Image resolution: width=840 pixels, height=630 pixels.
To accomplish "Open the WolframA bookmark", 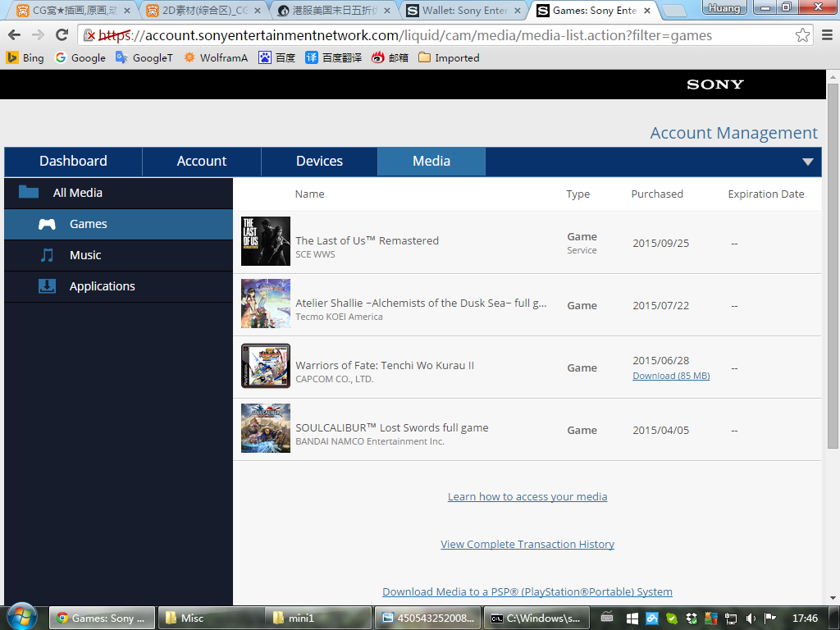I will pos(216,58).
